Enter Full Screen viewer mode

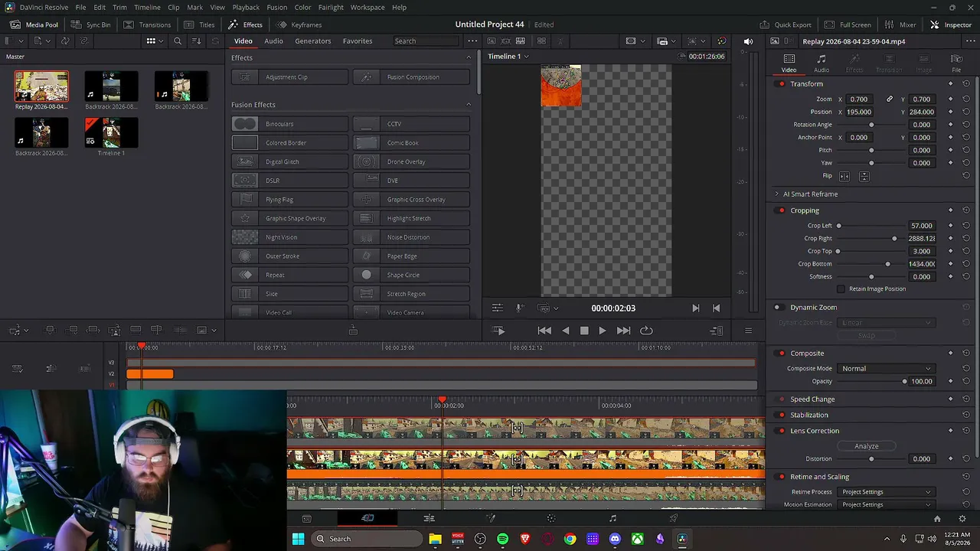(848, 24)
